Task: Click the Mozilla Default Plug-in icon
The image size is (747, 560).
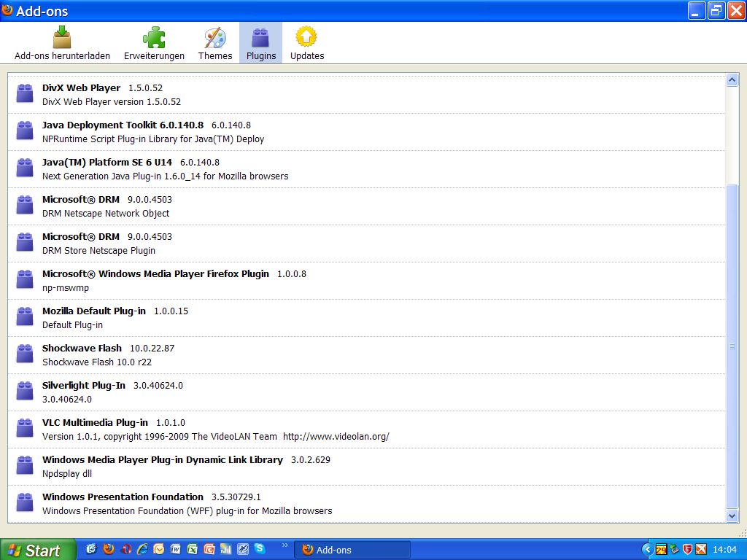Action: pyautogui.click(x=25, y=316)
